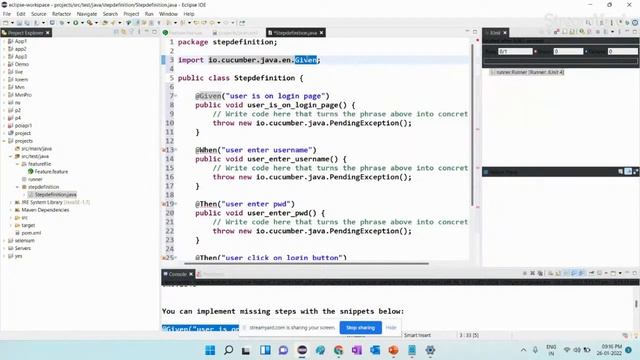The image size is (640, 360).
Task: Open the File menu
Action: (7, 14)
